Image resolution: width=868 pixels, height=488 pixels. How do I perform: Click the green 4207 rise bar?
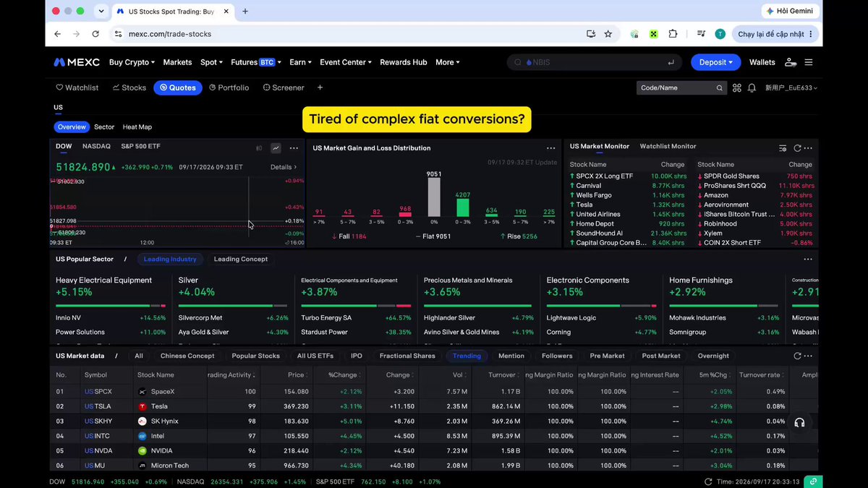pyautogui.click(x=462, y=207)
